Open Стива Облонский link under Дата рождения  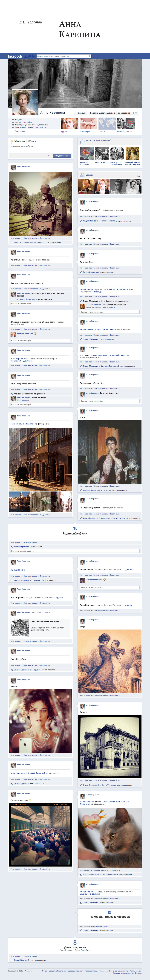pos(21,960)
